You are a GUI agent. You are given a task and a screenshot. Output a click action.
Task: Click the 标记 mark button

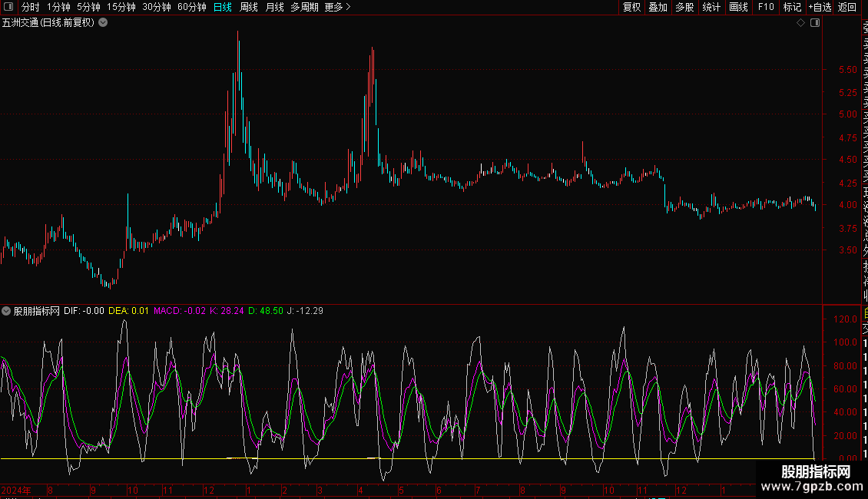click(792, 7)
